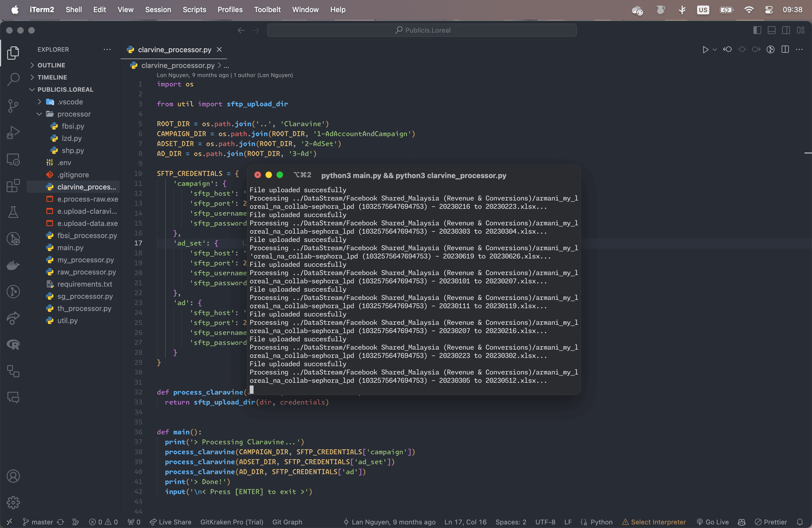This screenshot has width=812, height=528.
Task: Open the Source Control view
Action: [13, 106]
